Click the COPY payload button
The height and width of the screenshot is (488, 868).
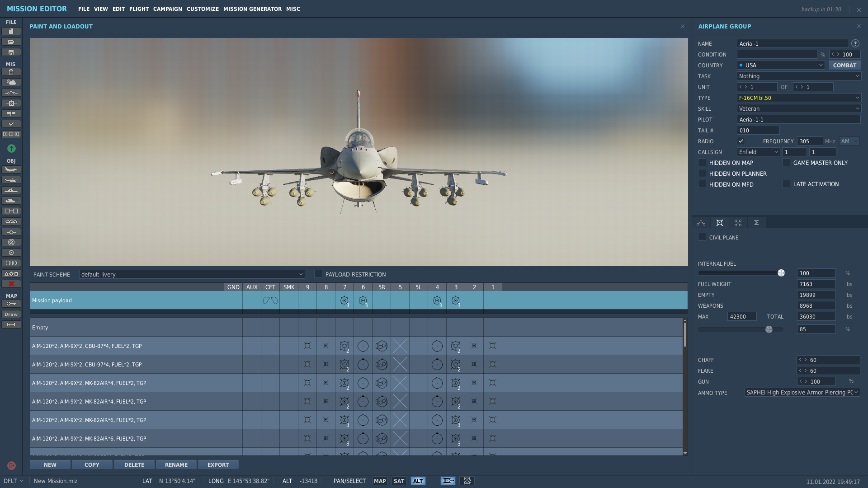[92, 465]
